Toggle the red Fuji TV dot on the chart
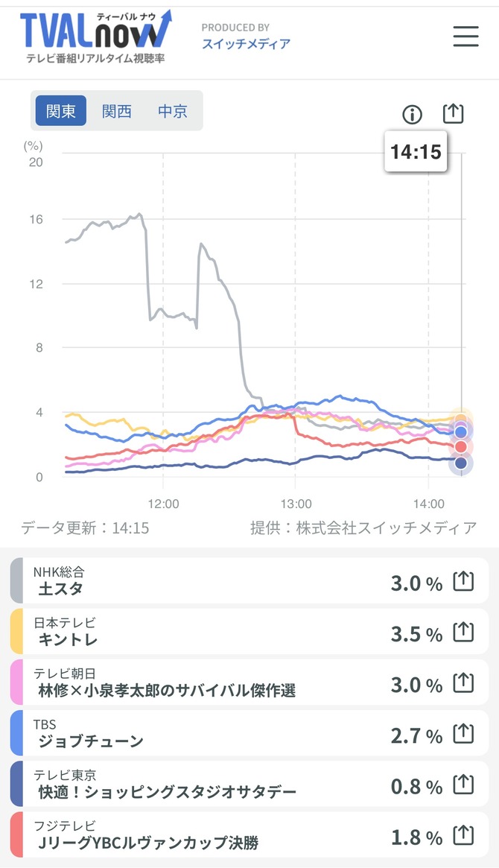This screenshot has height=868, width=499. (461, 447)
